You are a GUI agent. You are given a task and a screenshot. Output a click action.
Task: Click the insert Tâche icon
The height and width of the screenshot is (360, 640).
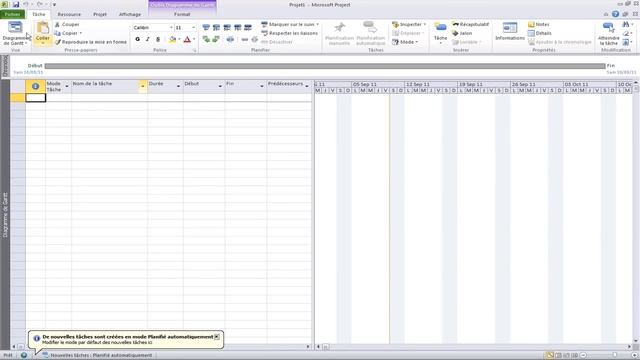pyautogui.click(x=440, y=28)
